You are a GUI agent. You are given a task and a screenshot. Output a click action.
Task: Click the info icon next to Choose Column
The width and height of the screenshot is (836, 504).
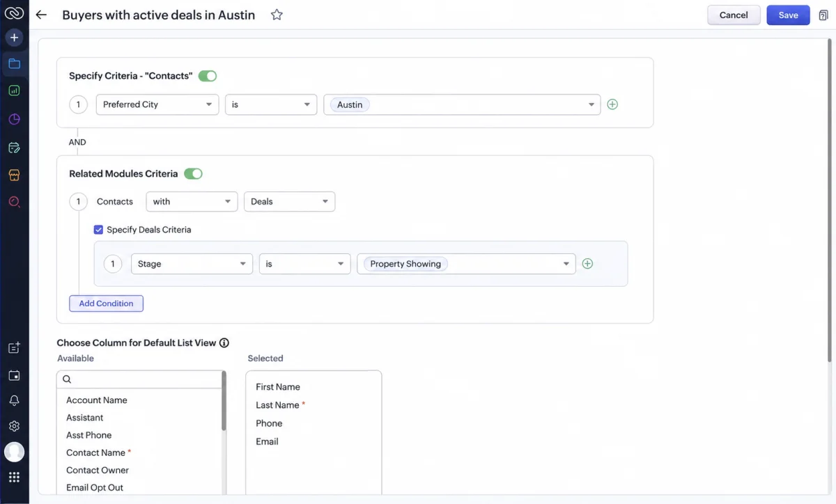(224, 342)
